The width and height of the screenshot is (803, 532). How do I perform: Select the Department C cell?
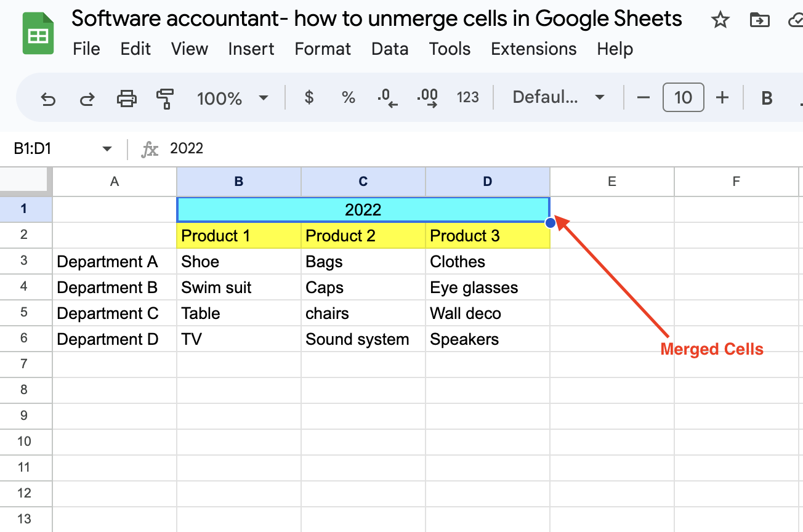tap(115, 313)
